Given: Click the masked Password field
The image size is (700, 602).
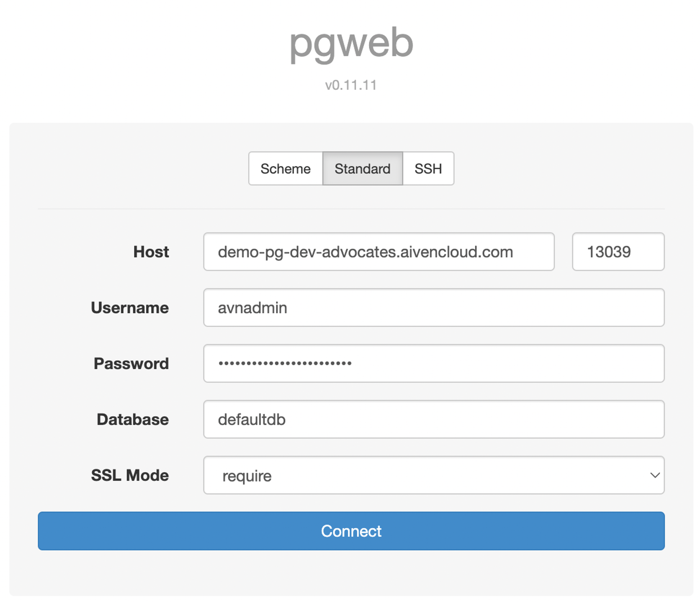Looking at the screenshot, I should coord(434,364).
